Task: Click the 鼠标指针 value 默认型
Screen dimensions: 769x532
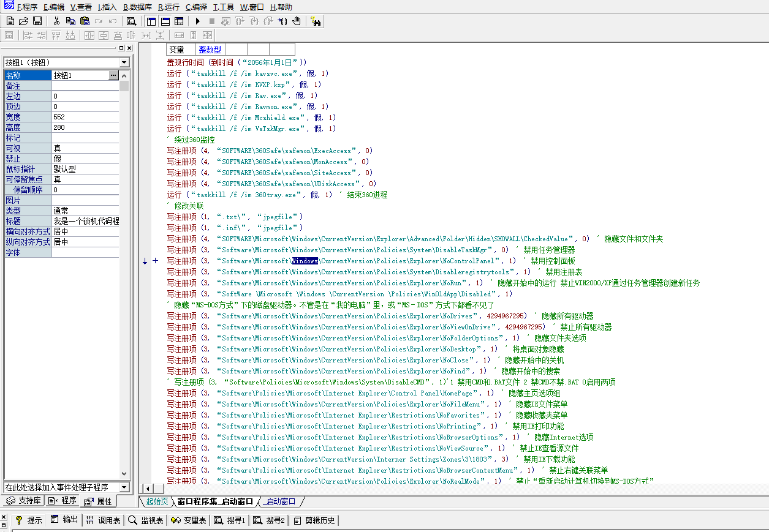Action: (x=85, y=169)
